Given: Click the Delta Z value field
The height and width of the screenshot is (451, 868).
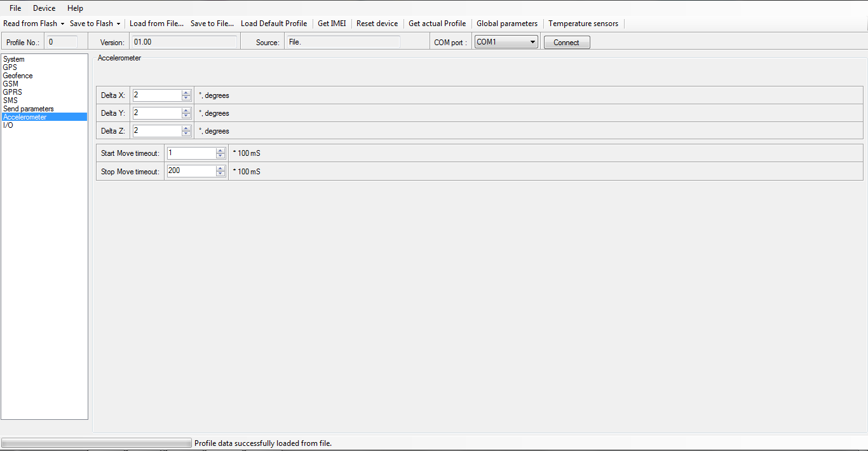Looking at the screenshot, I should point(157,130).
